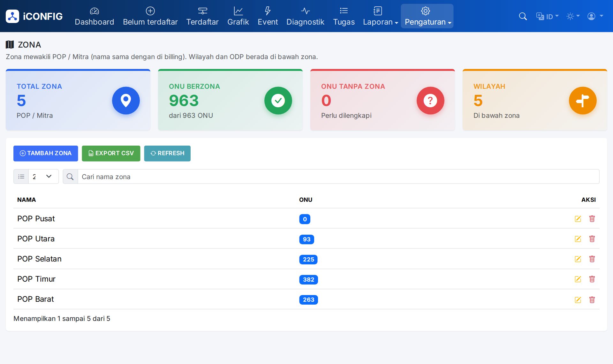Image resolution: width=613 pixels, height=364 pixels.
Task: Open Event page
Action: pos(268,16)
